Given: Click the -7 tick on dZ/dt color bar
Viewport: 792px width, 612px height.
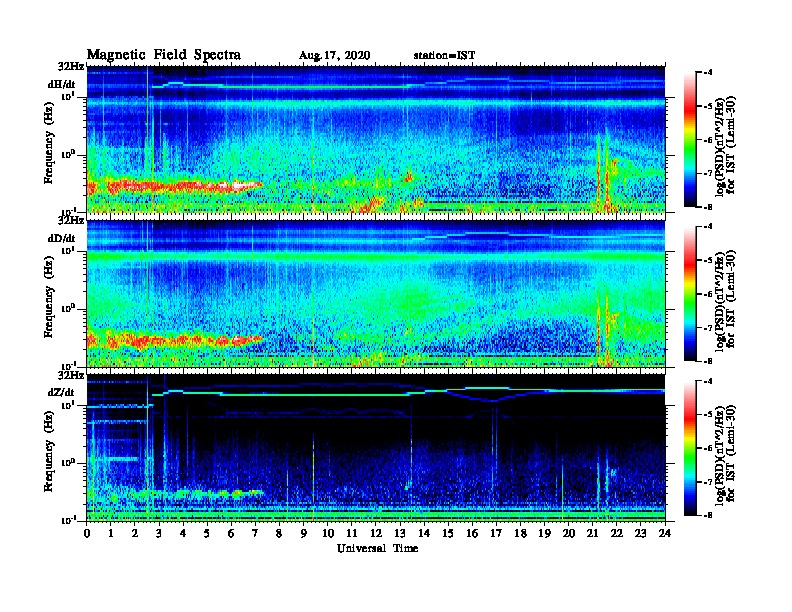Looking at the screenshot, I should pyautogui.click(x=708, y=482).
